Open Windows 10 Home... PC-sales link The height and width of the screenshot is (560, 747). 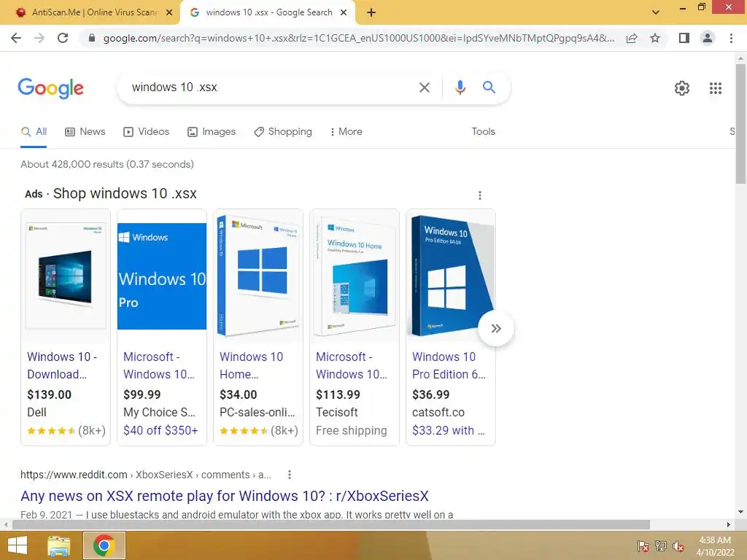251,366
